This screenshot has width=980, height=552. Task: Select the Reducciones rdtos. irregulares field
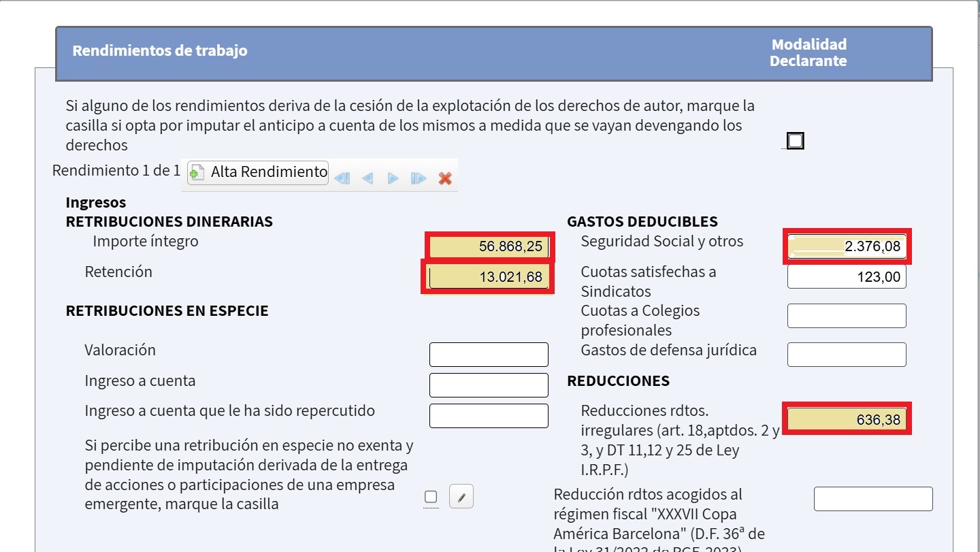(x=847, y=420)
